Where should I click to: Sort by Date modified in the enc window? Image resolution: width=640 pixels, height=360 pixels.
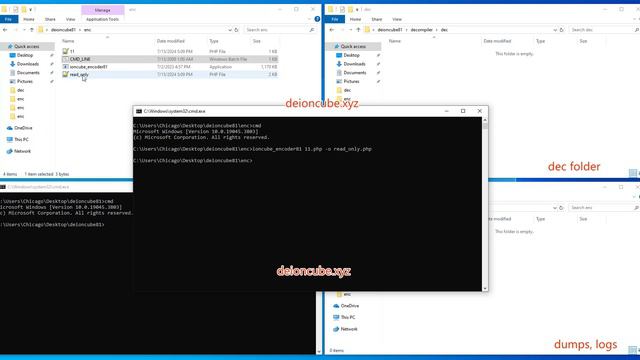pos(171,41)
